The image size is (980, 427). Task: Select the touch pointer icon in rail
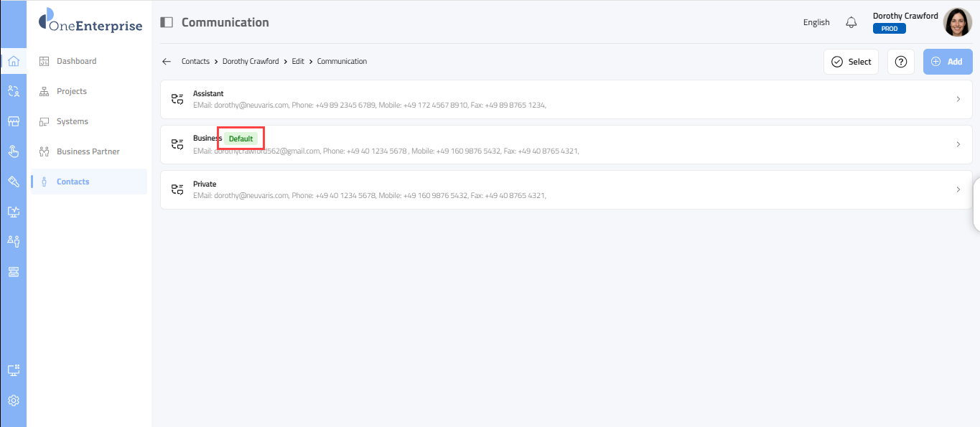(x=13, y=151)
